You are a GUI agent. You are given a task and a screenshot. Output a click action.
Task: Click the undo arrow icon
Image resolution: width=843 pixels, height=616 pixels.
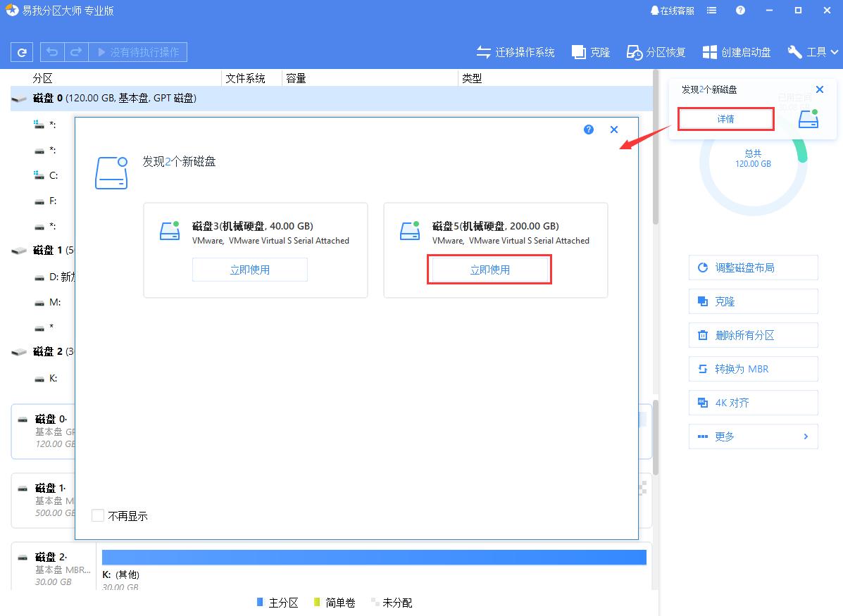51,51
